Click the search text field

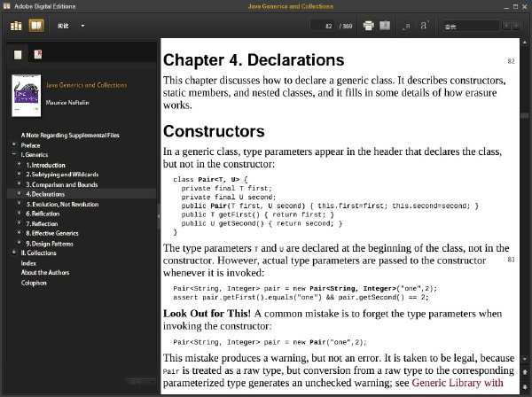pyautogui.click(x=471, y=26)
